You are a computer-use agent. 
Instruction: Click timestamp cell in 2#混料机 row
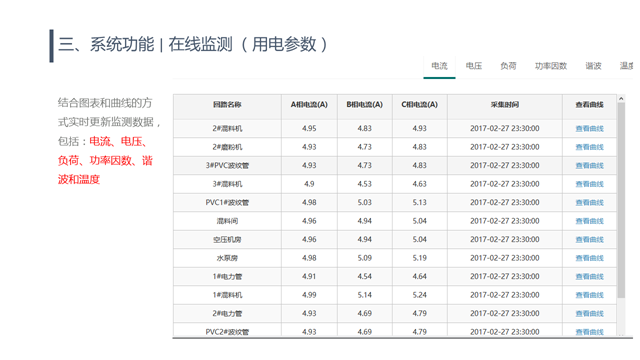pos(505,129)
